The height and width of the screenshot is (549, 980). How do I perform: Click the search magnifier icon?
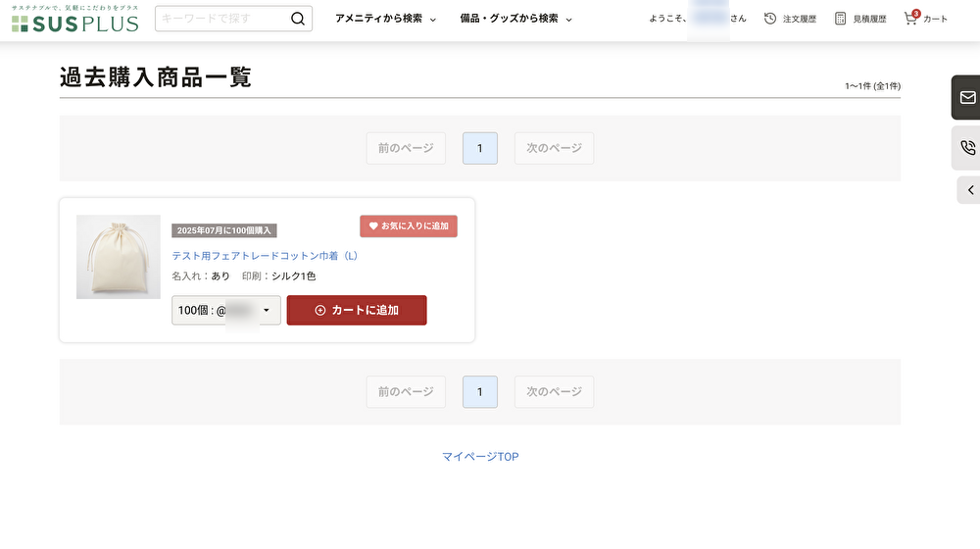[x=298, y=19]
